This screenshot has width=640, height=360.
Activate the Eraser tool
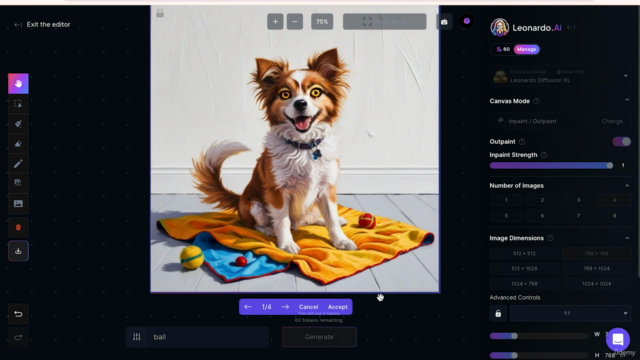(x=18, y=144)
